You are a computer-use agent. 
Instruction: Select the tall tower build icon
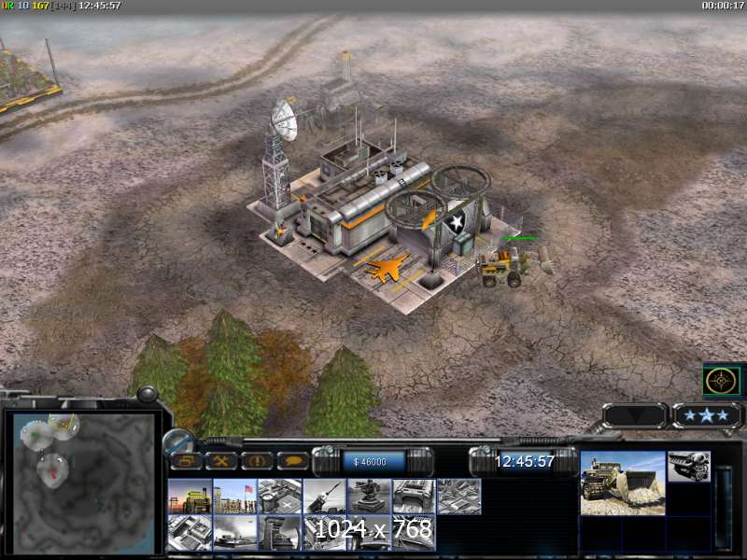tap(279, 533)
